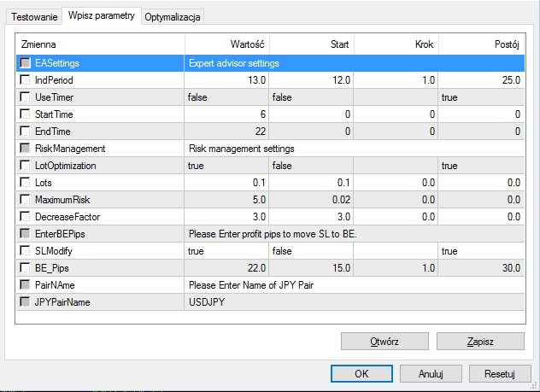Switch to the Testowanie tab
This screenshot has width=540, height=392.
point(34,17)
